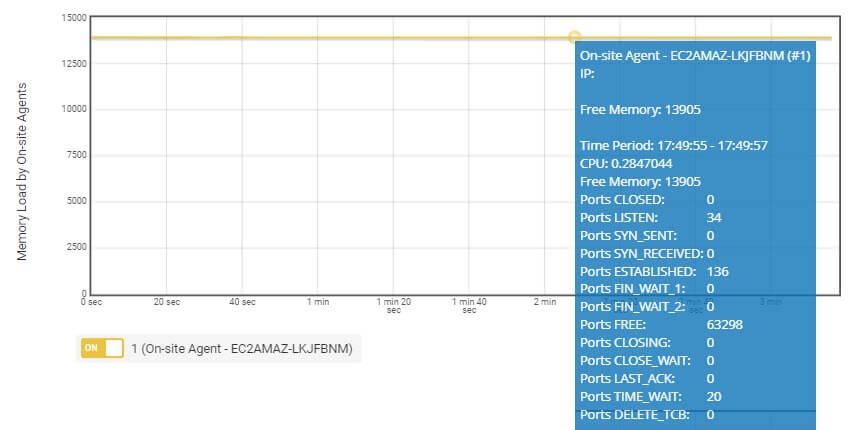Click the "Ports TIME_WAIT: 20" tooltip row
This screenshot has height=430, width=848.
[x=651, y=396]
